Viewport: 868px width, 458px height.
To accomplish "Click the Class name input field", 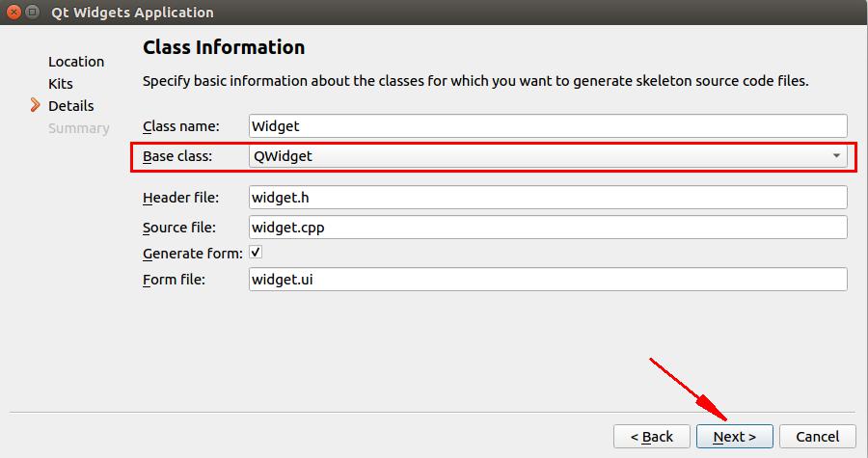I will pos(548,126).
